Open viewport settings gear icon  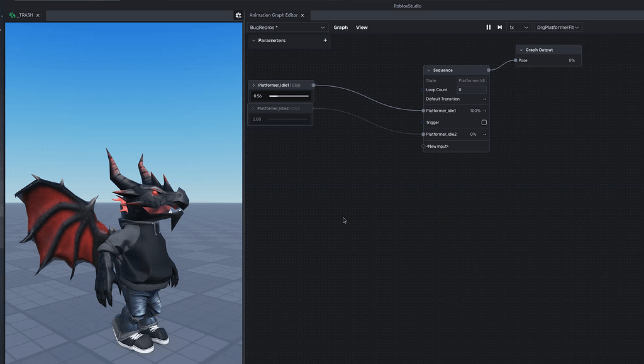pos(238,15)
